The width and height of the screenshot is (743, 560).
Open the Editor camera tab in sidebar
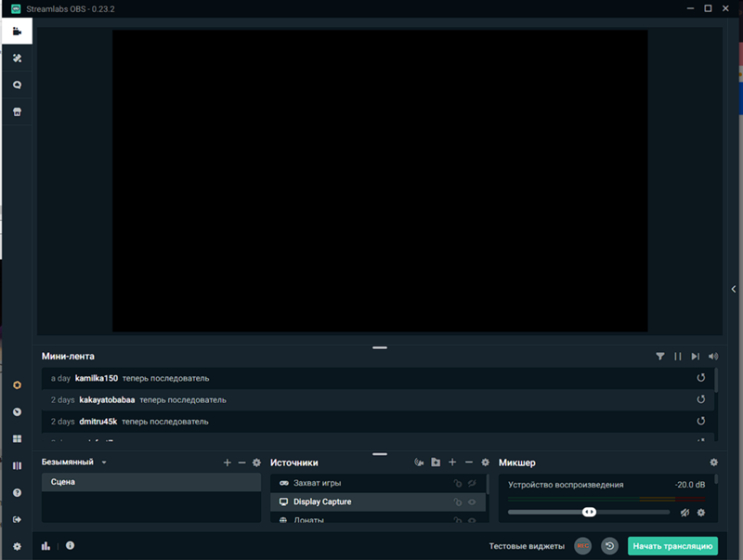point(17,32)
